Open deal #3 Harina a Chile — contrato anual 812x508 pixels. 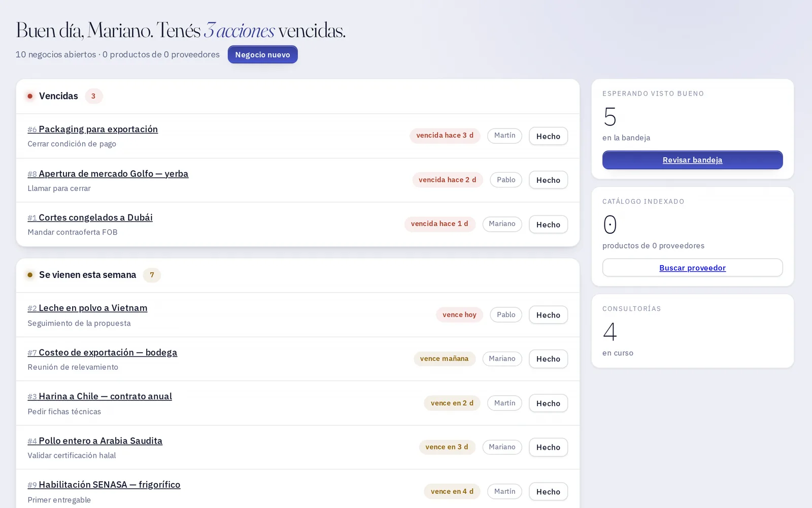click(100, 396)
